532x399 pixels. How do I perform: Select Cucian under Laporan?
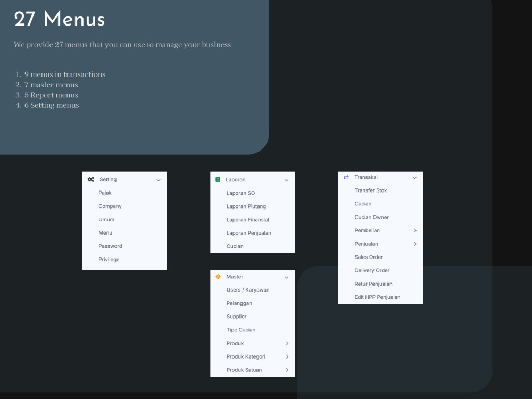coord(235,246)
